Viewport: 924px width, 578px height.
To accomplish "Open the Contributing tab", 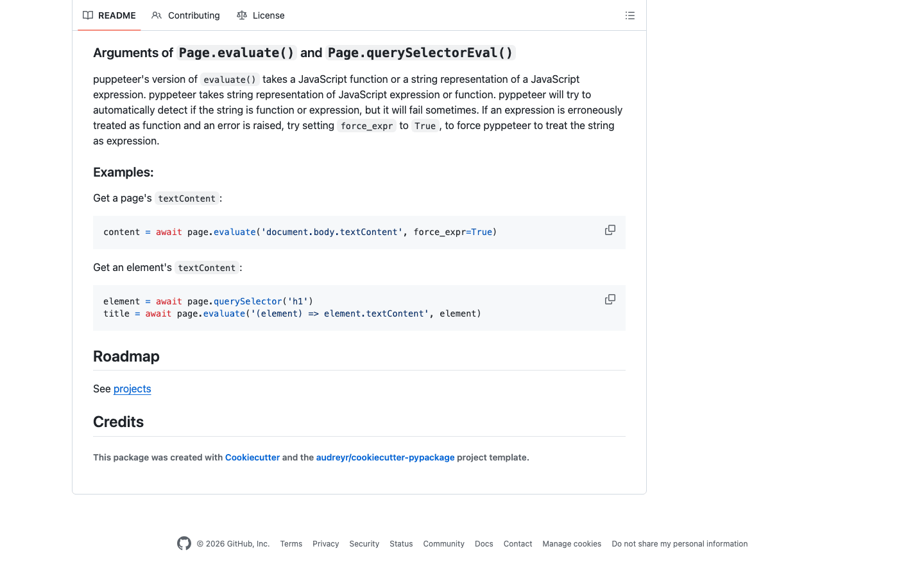I will [x=193, y=15].
